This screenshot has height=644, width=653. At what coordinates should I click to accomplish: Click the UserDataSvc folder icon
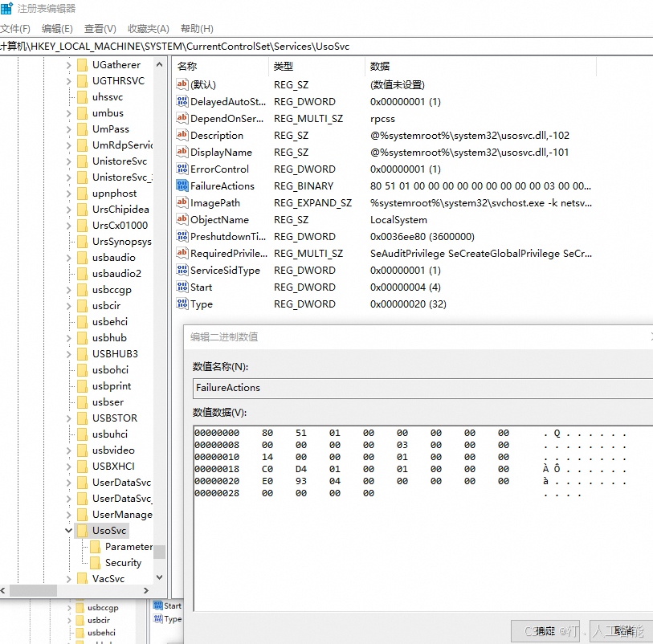click(83, 482)
